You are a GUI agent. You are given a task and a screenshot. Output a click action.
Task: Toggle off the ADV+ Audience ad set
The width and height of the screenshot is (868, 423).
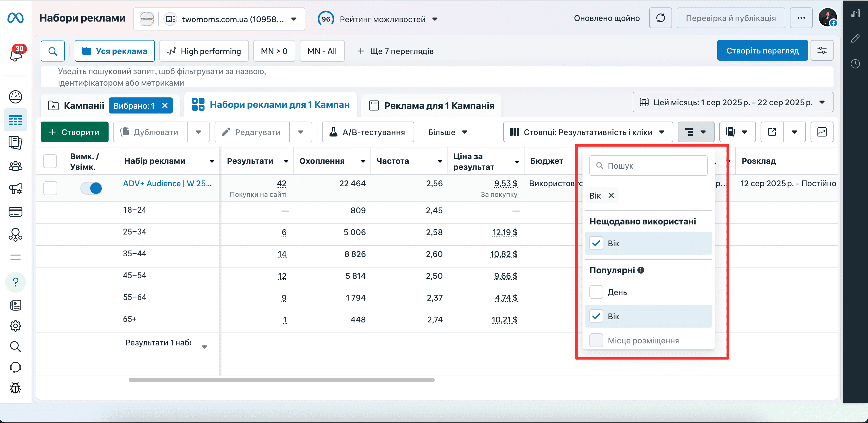coord(91,188)
